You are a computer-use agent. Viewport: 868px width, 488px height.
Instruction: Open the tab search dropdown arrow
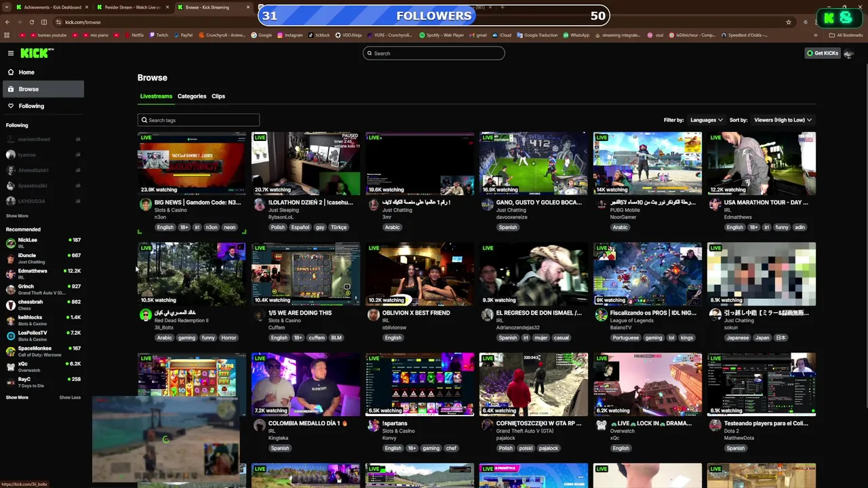(7, 7)
